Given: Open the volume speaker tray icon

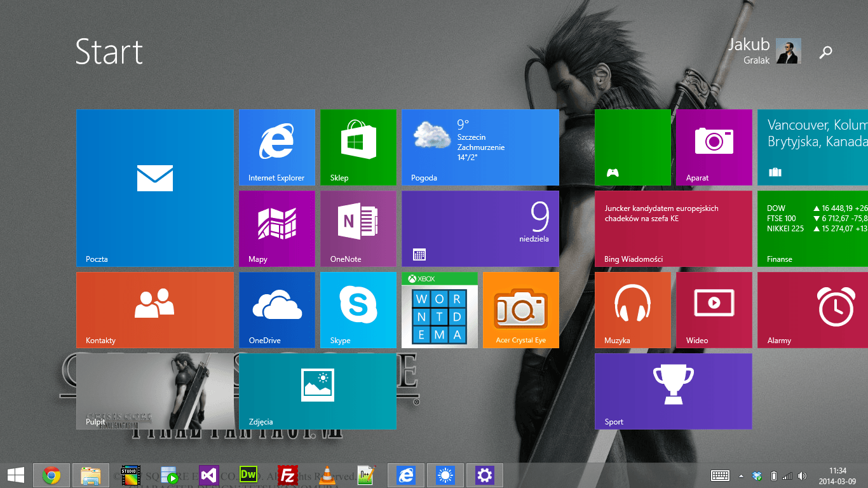Looking at the screenshot, I should 803,475.
